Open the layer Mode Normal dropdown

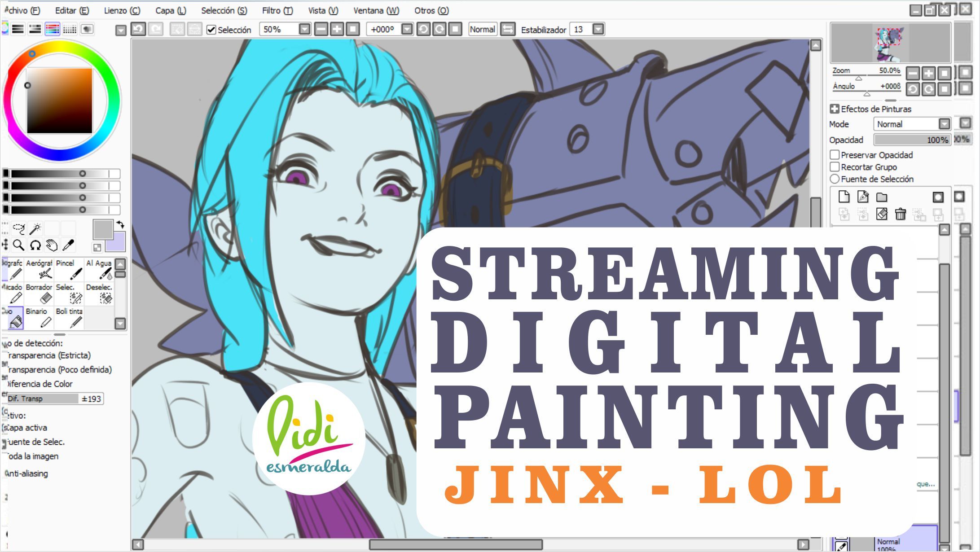(x=944, y=124)
